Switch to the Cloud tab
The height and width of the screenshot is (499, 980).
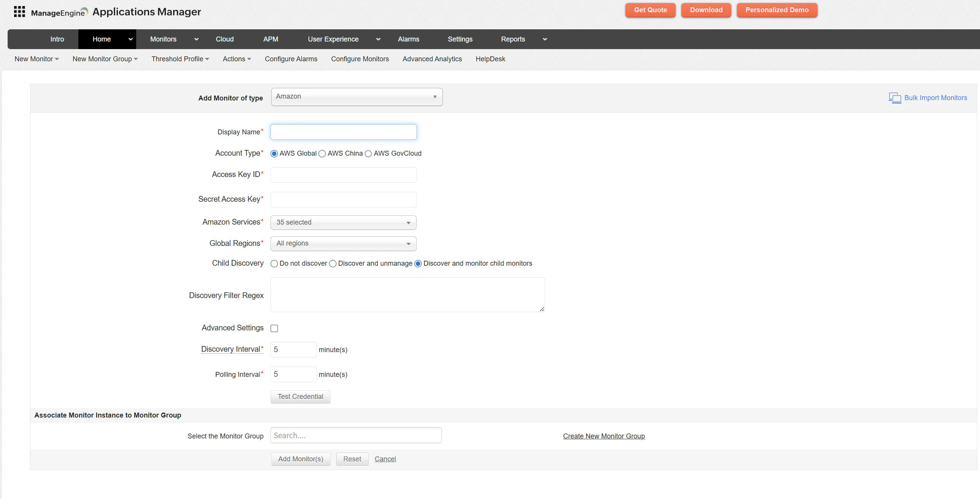tap(225, 39)
